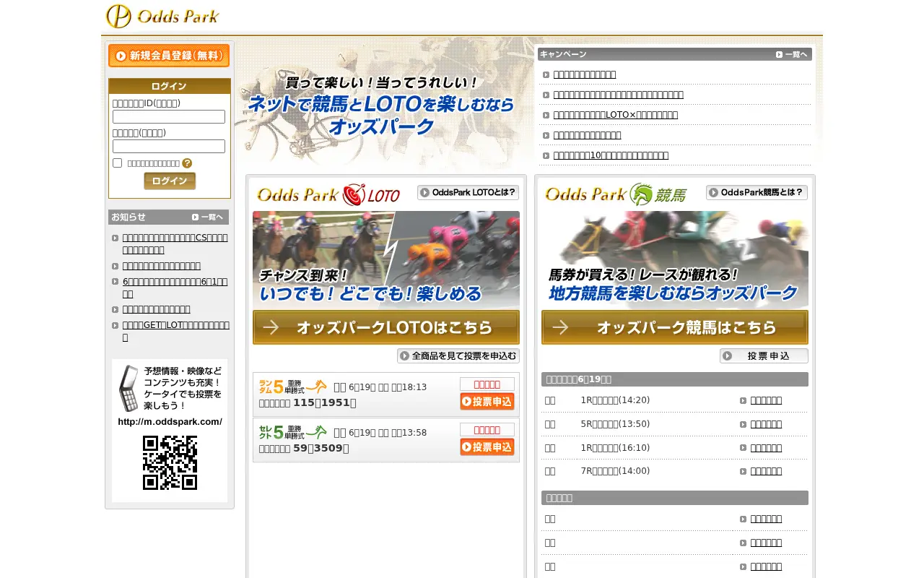Open the news link containing GET
Viewport: 924px width, 578px height.
tap(176, 331)
